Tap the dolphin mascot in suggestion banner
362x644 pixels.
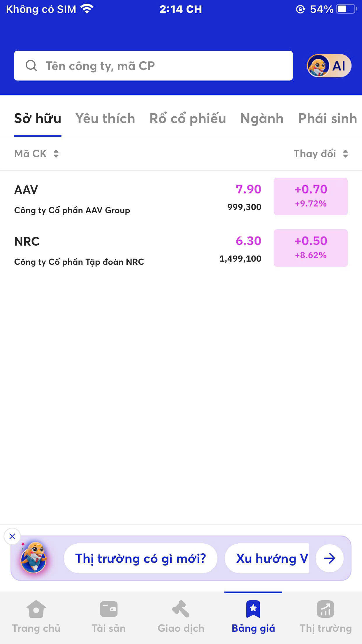tap(34, 558)
